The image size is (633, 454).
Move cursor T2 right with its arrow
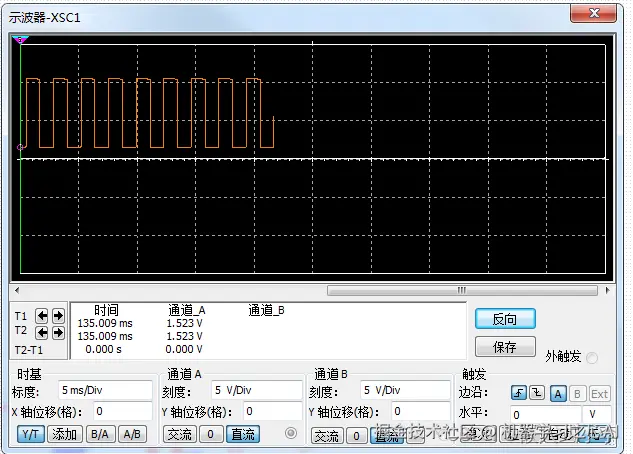pos(58,333)
